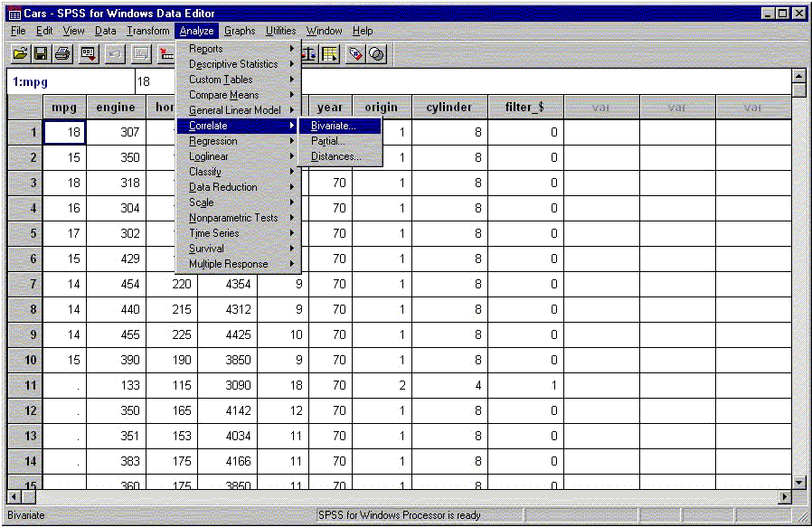Select engine cell with value 133
Viewport: 812px width, 527px height.
(116, 386)
